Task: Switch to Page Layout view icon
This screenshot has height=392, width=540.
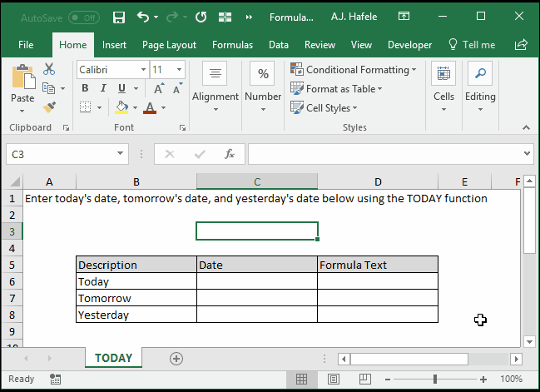Action: [333, 379]
